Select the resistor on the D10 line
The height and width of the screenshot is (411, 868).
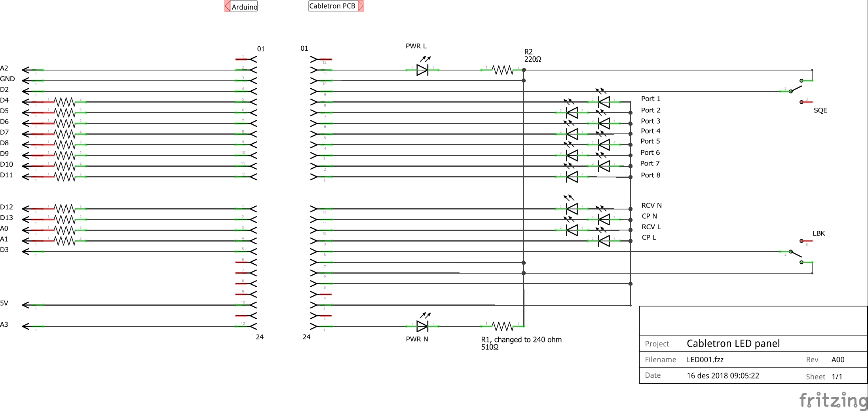tap(65, 166)
